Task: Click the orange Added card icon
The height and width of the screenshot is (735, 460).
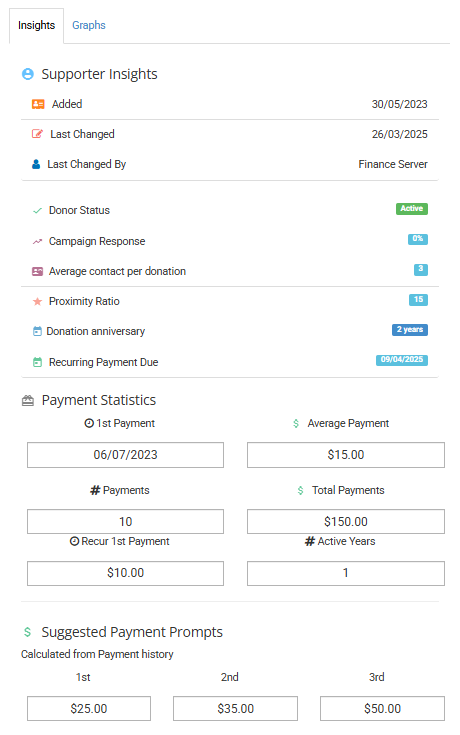Action: tap(38, 104)
